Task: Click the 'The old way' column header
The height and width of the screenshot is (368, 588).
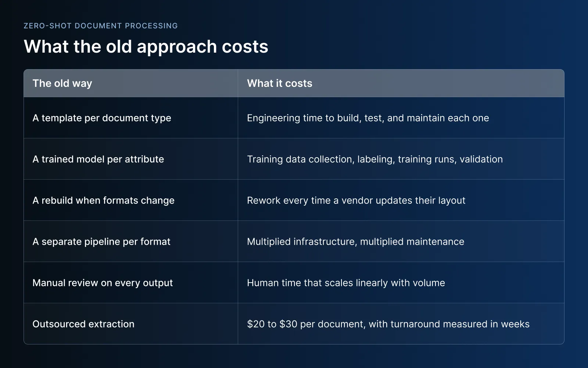Action: (x=131, y=83)
